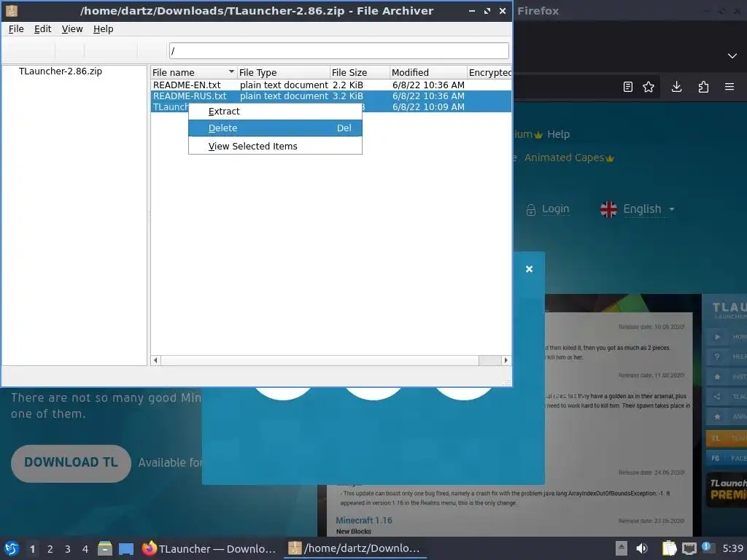Select the README-RUS.txt file row
Image resolution: width=747 pixels, height=560 pixels.
331,96
